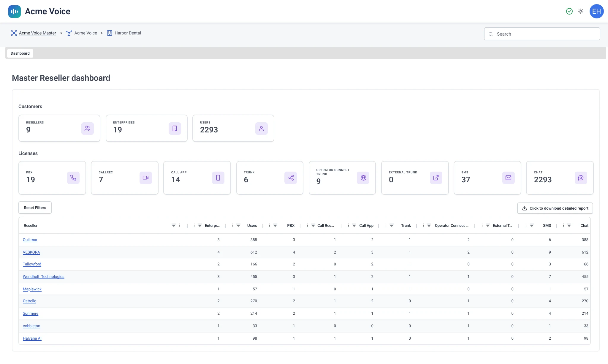Toggle the light/dark theme sun icon
Screen dimensions: 608x364
(581, 11)
